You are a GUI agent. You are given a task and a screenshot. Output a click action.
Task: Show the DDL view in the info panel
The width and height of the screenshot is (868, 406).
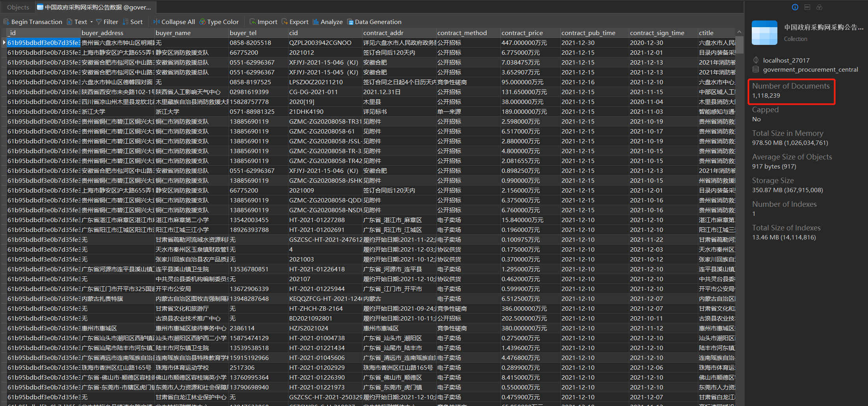tap(807, 7)
